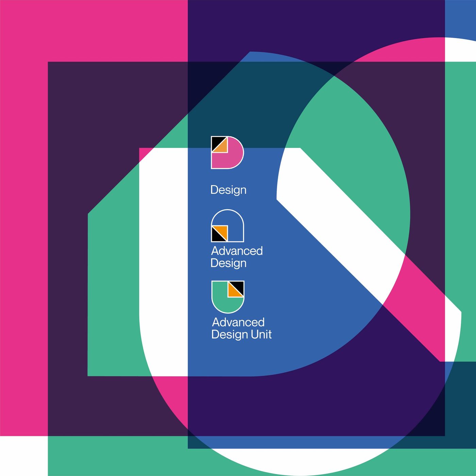Click the arch-shaped Advanced Design logo

point(227,225)
